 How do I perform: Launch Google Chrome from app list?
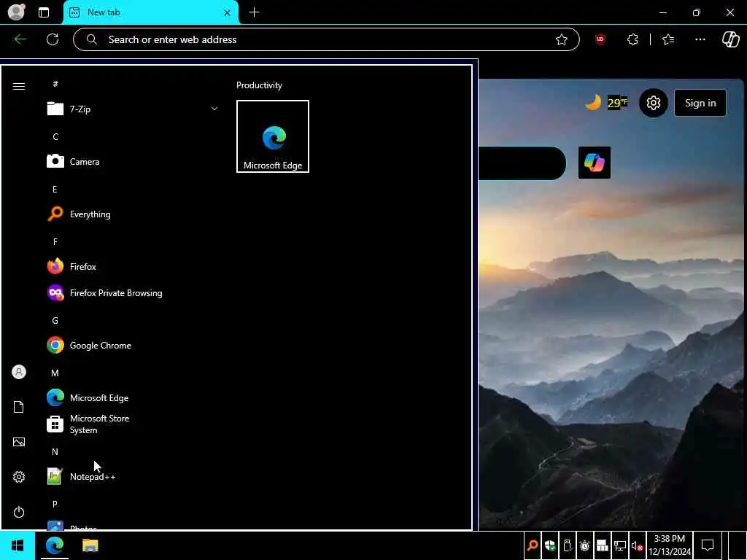coord(133,345)
